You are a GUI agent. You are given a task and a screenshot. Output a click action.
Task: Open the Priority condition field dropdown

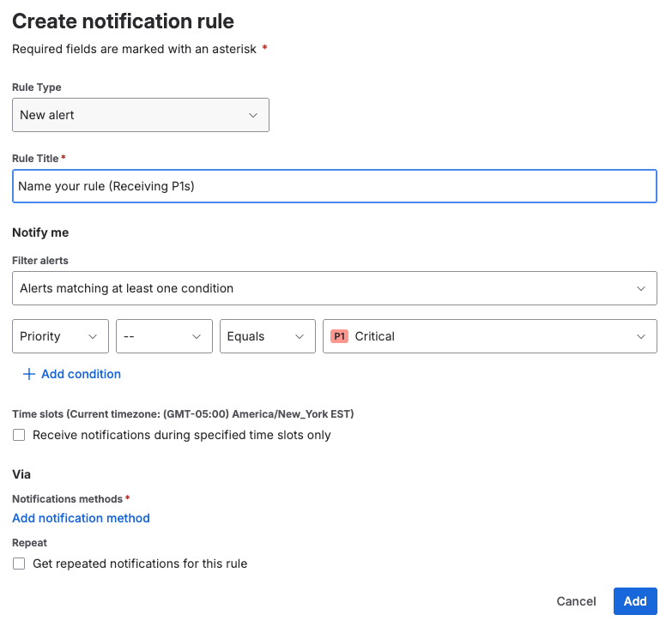click(x=60, y=336)
